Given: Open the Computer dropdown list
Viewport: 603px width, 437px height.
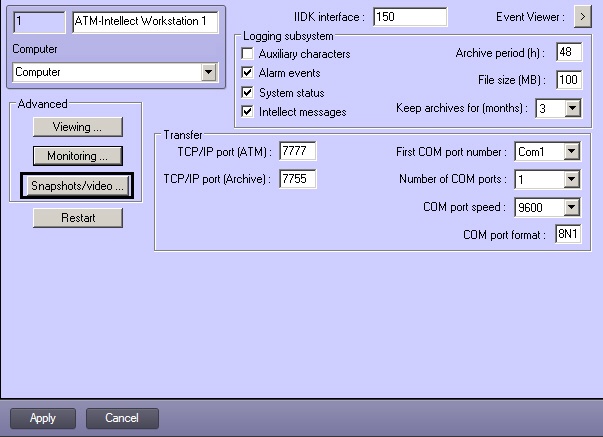Looking at the screenshot, I should click(209, 72).
